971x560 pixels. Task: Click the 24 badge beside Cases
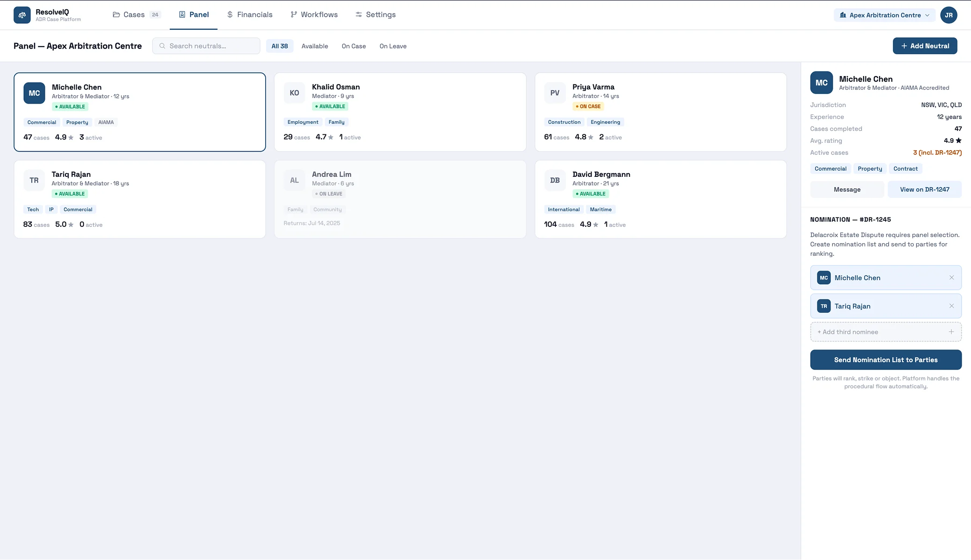[155, 15]
